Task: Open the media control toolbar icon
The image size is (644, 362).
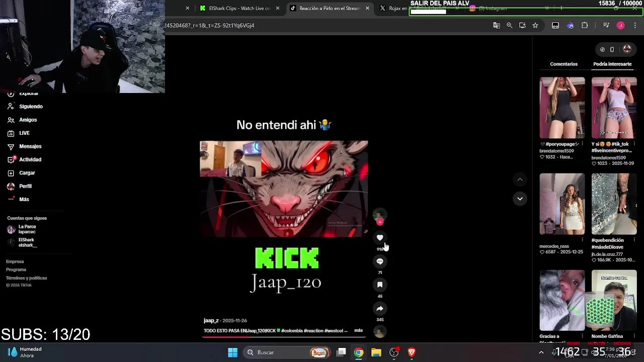Action: point(606,25)
